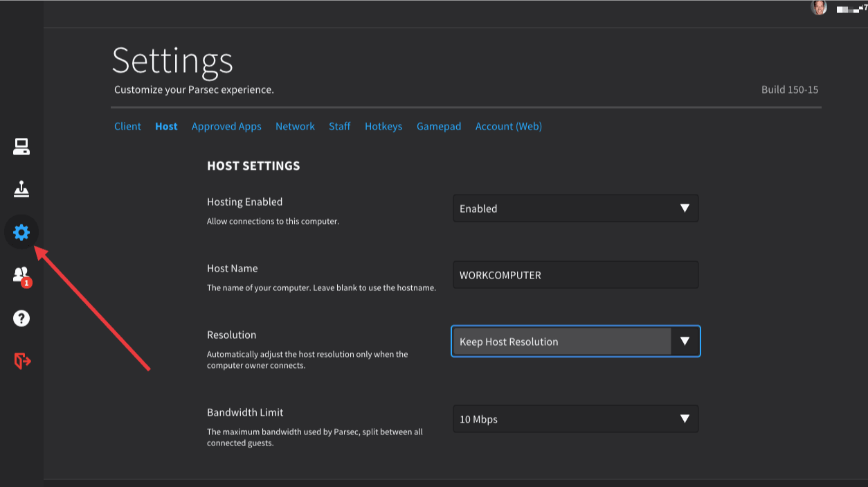Open the Hotkeys tab
868x487 pixels.
pyautogui.click(x=383, y=126)
